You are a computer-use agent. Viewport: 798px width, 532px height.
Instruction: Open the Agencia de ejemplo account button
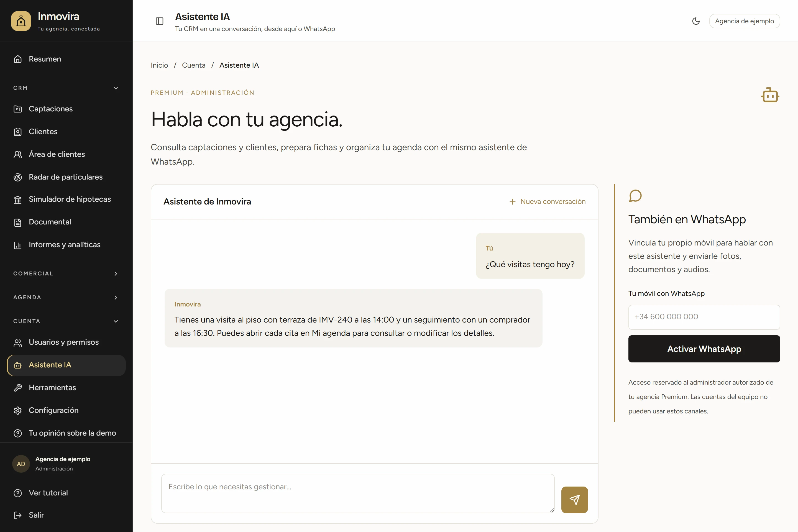[745, 21]
